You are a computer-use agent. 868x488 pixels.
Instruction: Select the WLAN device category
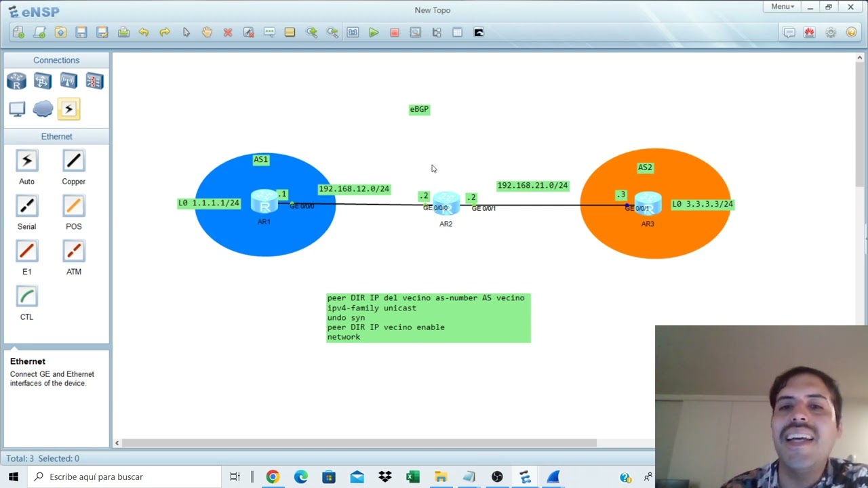pos(68,81)
